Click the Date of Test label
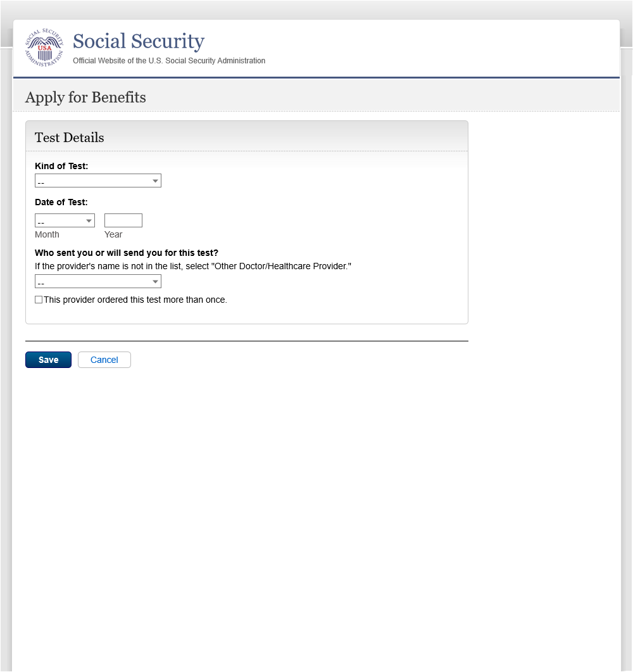 [x=61, y=202]
